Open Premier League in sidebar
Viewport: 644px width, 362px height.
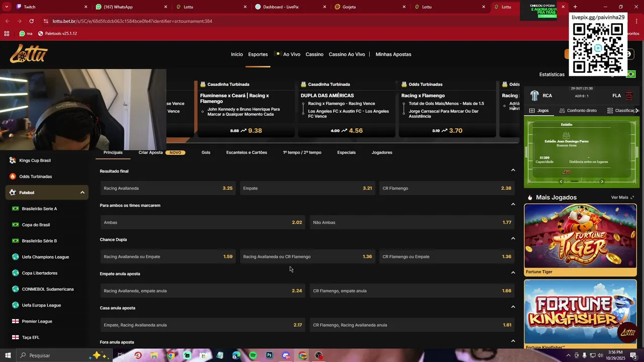37,321
